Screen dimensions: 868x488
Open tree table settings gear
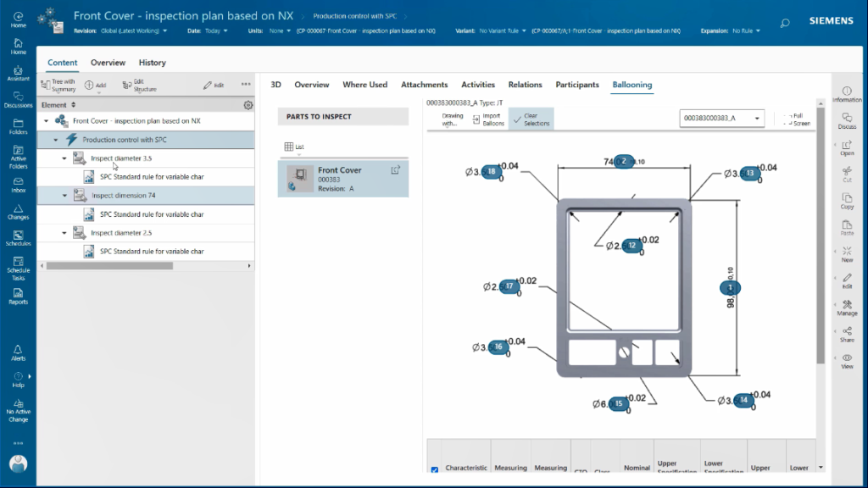248,105
